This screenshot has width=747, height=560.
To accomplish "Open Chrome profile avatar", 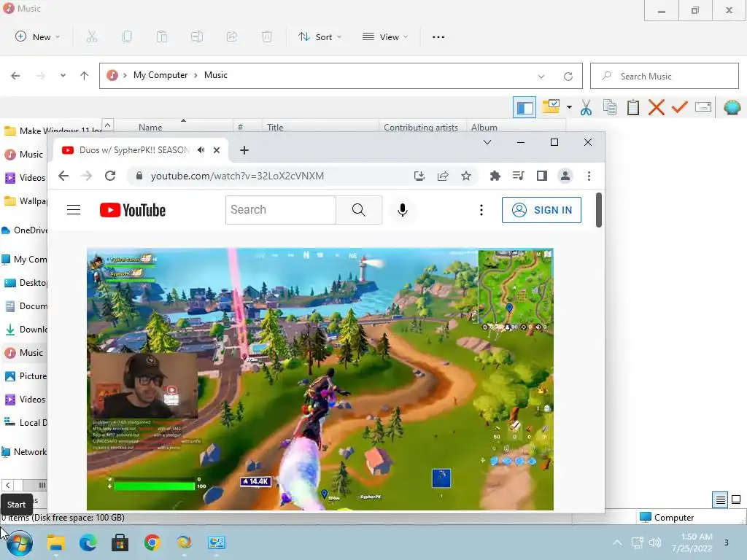I will (x=565, y=176).
